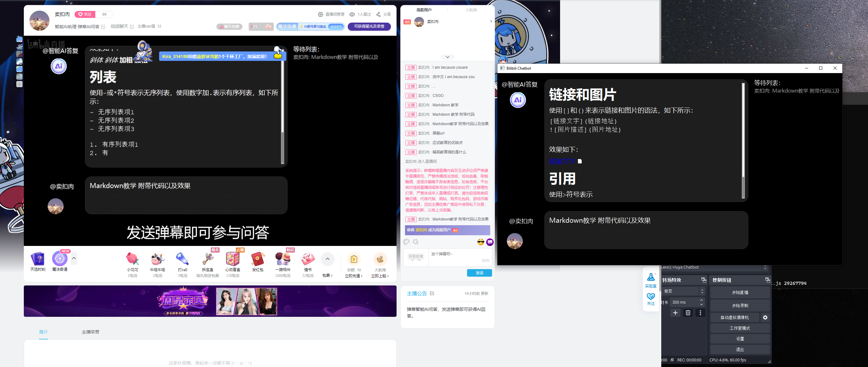Click the trash icon in transitions panel
This screenshot has height=367, width=868.
coord(688,313)
